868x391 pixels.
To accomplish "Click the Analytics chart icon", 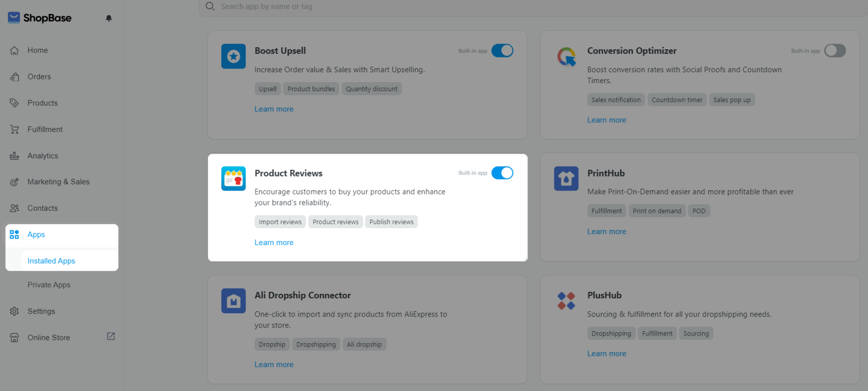I will point(15,156).
